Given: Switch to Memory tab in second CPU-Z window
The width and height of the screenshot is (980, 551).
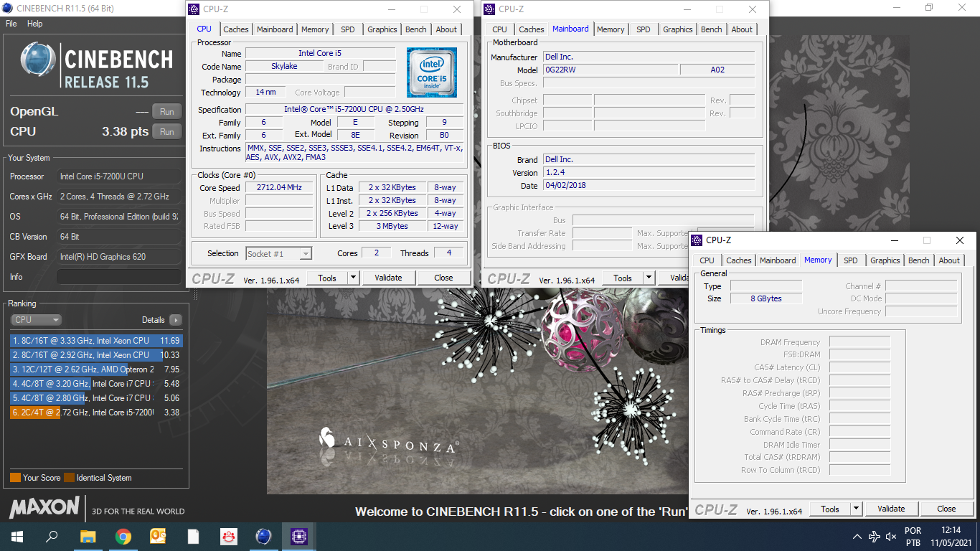Looking at the screenshot, I should coord(611,29).
